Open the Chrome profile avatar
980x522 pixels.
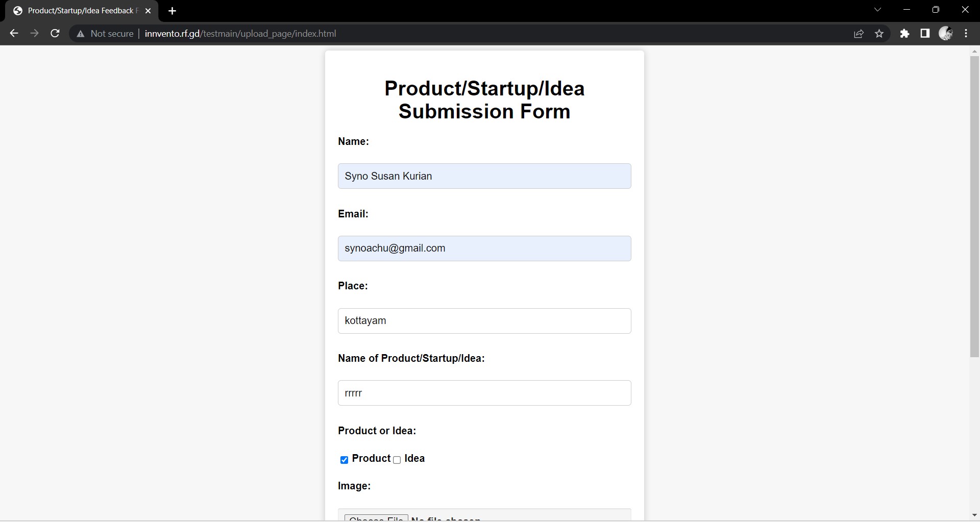946,34
